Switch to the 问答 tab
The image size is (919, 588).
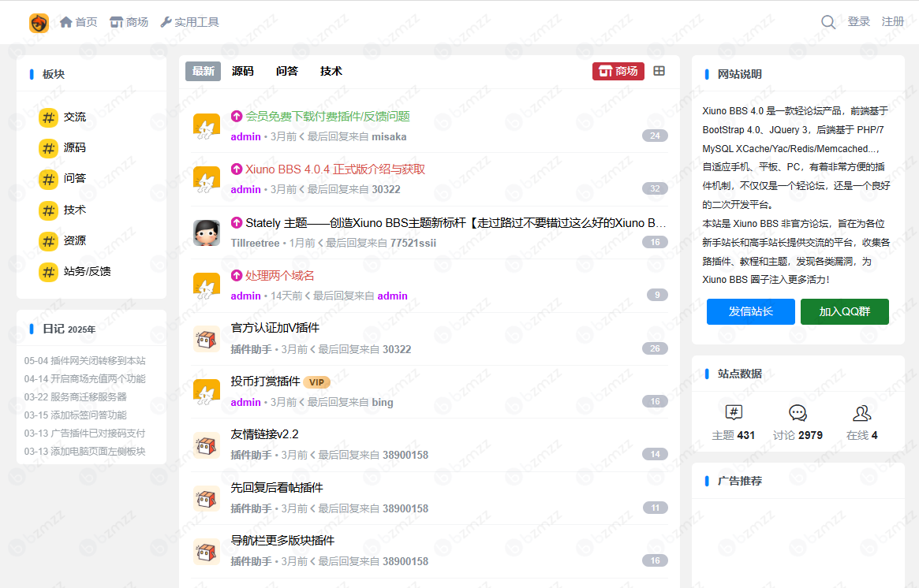coord(287,71)
